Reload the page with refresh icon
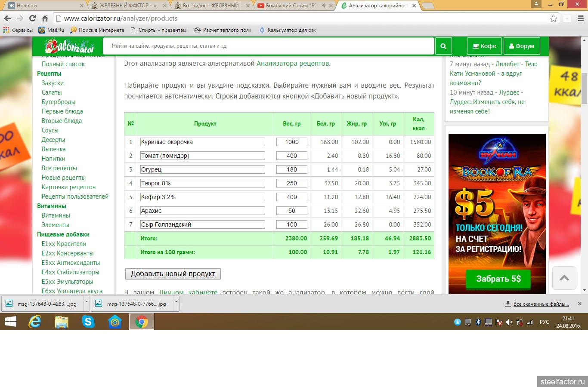Screen dimensions: 588x387 [x=32, y=18]
